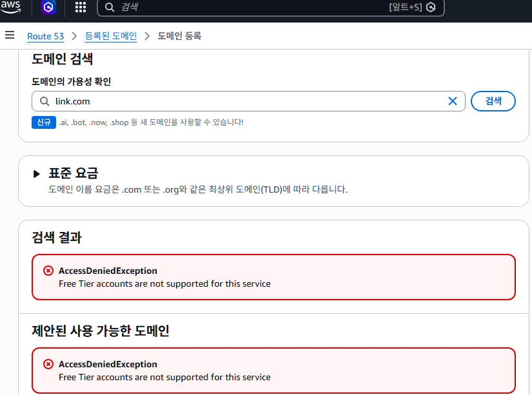Click the 제안된 사용 가능한 도메인 heading

[x=101, y=331]
